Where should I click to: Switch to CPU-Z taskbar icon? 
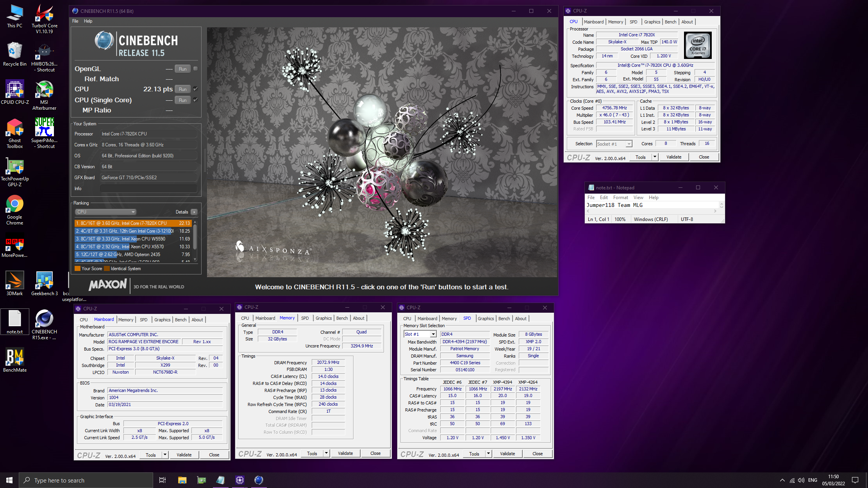(x=239, y=480)
